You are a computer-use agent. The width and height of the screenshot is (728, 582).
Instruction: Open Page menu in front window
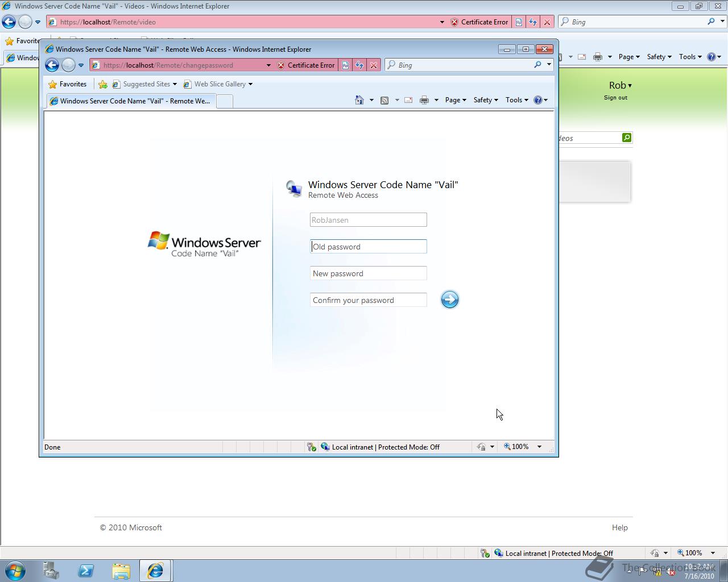[x=456, y=100]
